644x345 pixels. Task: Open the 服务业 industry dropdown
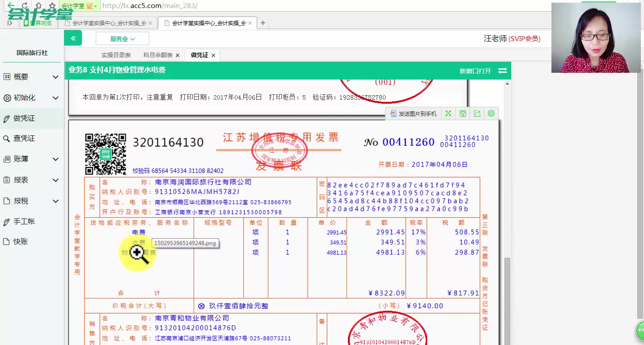click(123, 39)
